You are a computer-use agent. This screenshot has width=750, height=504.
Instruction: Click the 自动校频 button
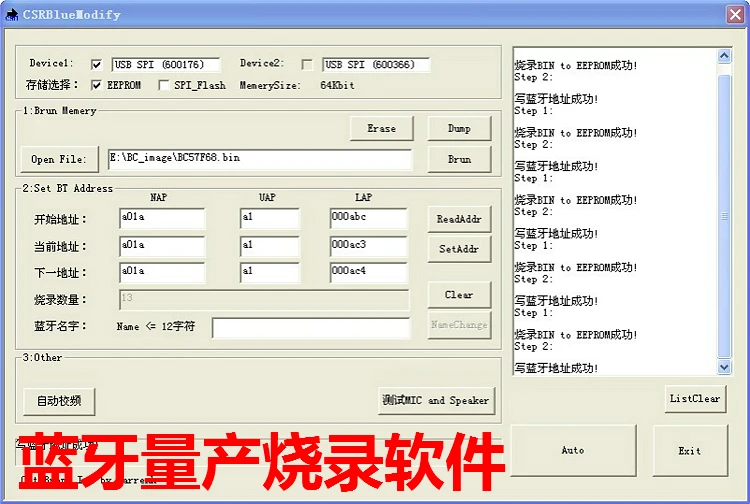59,401
